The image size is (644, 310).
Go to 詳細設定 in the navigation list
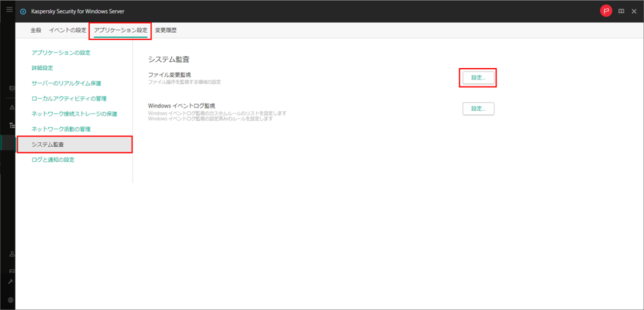[x=42, y=68]
